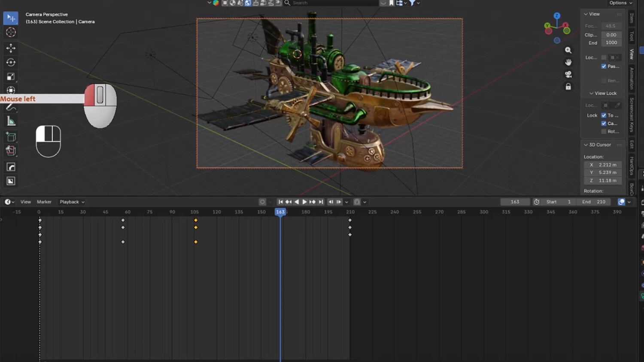Open the timeline View menu
This screenshot has width=644, height=362.
(26, 202)
